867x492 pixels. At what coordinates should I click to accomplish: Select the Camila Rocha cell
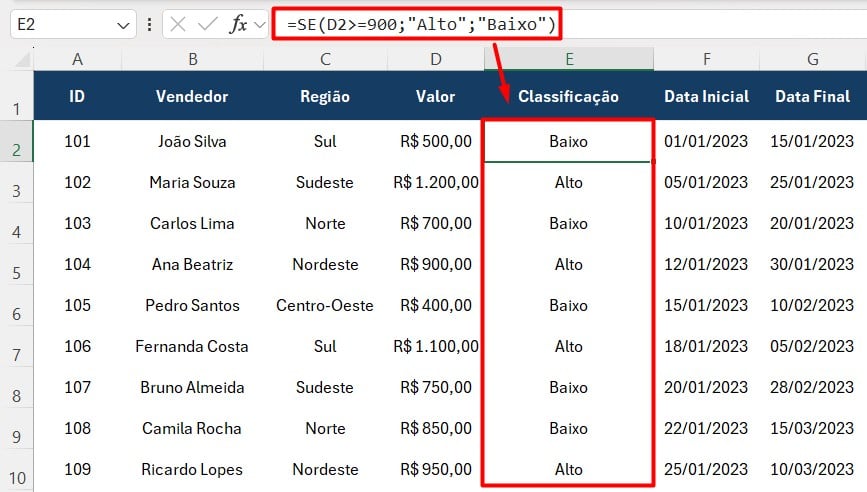coord(192,428)
